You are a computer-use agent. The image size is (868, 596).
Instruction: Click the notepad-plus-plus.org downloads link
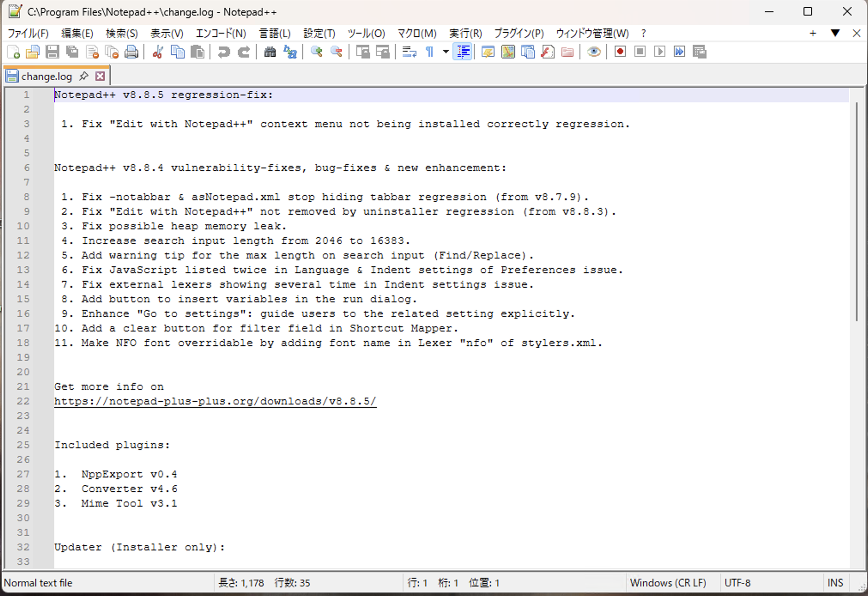click(215, 401)
